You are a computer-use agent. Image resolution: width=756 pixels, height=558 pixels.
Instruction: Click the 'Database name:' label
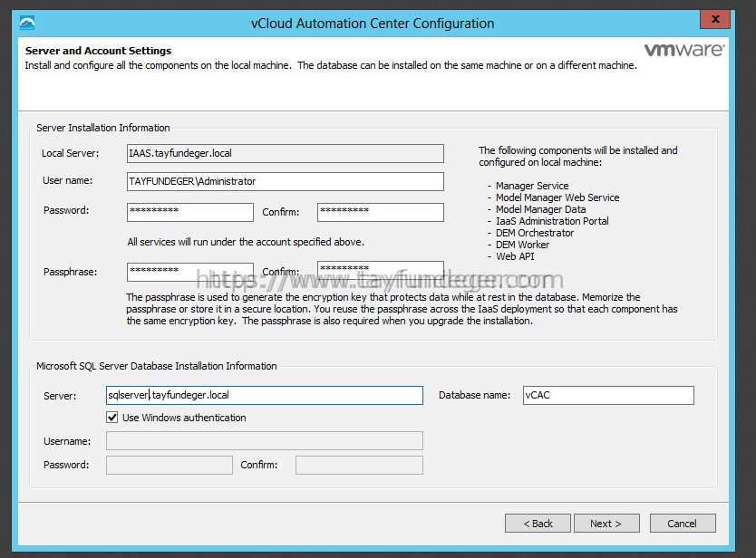click(474, 395)
